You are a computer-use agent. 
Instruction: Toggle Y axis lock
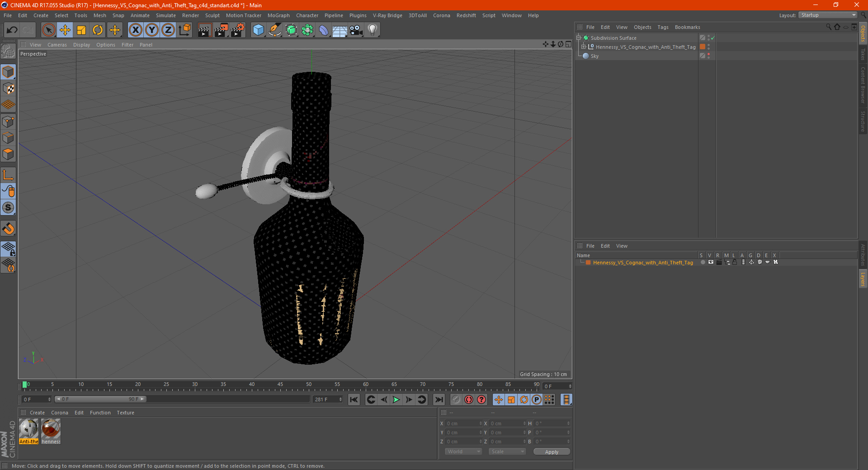151,30
